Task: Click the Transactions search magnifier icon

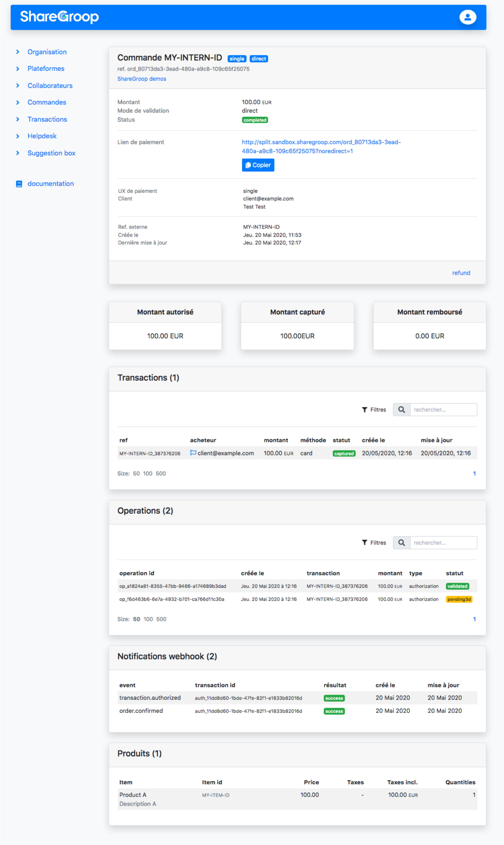Action: tap(401, 410)
